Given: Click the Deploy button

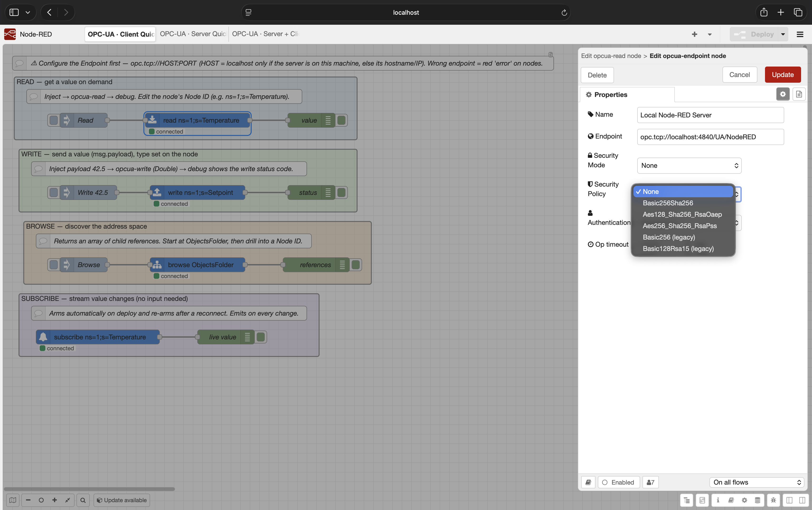Looking at the screenshot, I should coord(754,34).
